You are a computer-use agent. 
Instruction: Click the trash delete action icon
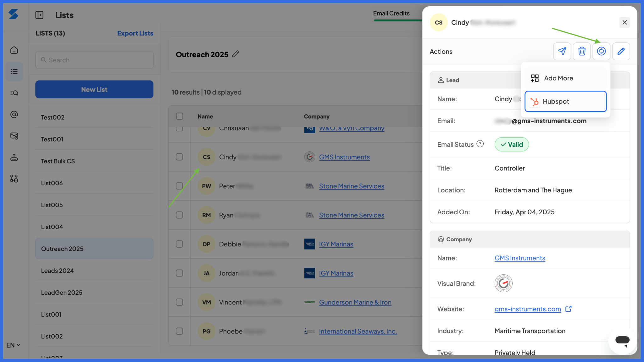582,51
